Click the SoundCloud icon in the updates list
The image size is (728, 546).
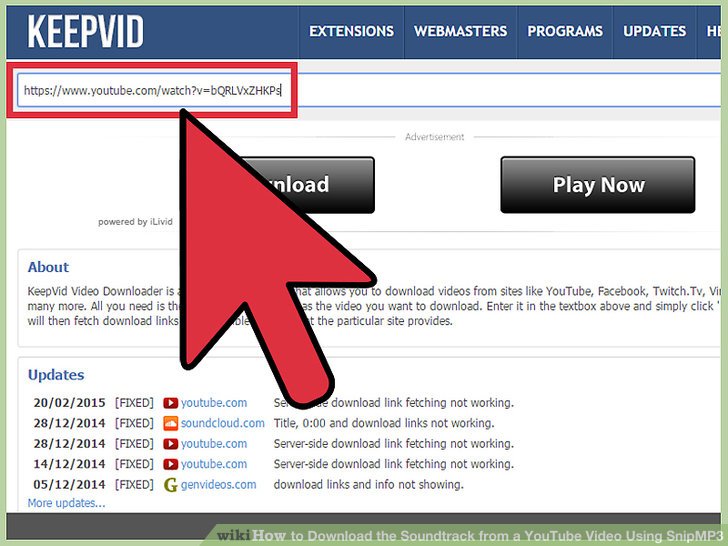pyautogui.click(x=170, y=423)
